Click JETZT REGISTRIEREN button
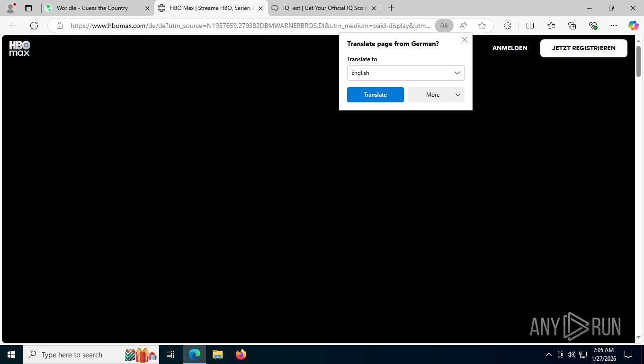This screenshot has width=644, height=364. tap(584, 48)
